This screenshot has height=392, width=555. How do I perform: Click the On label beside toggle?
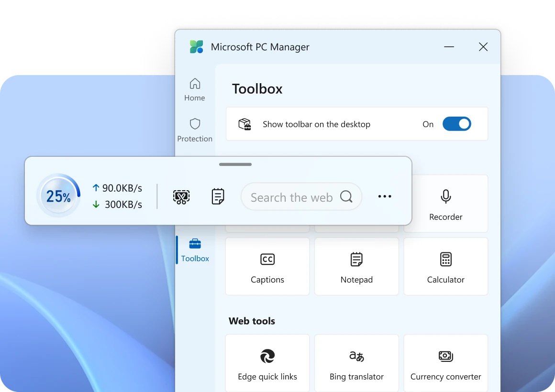coord(428,124)
